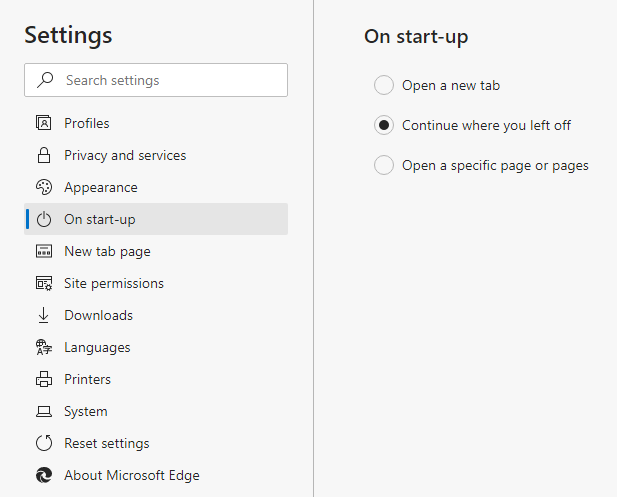
Task: Click the Site permissions gear icon
Action: [x=44, y=283]
